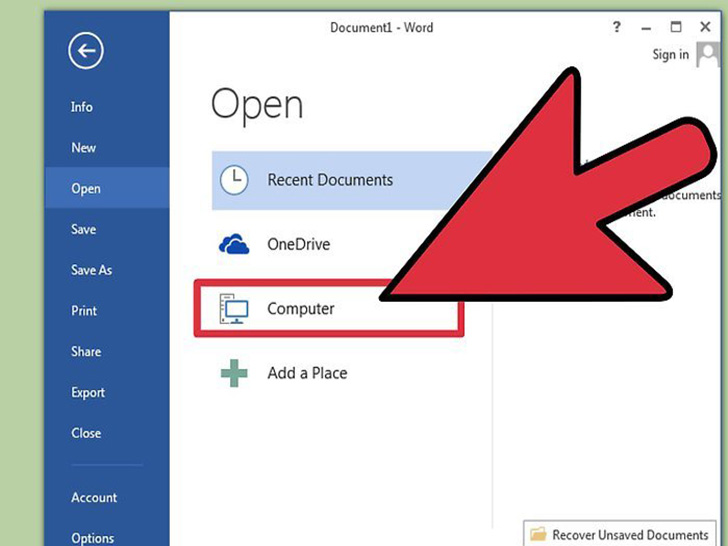Image resolution: width=728 pixels, height=546 pixels.
Task: Open the Account page
Action: pyautogui.click(x=94, y=497)
